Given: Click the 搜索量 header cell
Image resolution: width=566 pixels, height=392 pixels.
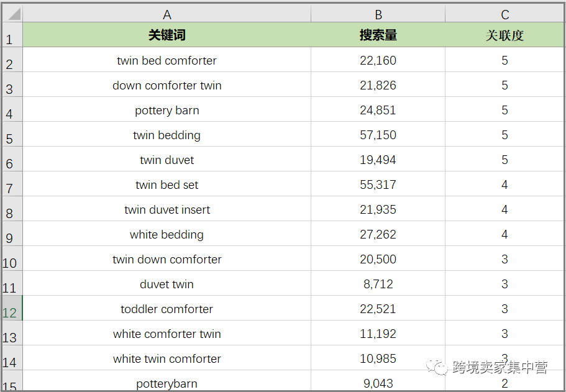Looking at the screenshot, I should pyautogui.click(x=378, y=35).
